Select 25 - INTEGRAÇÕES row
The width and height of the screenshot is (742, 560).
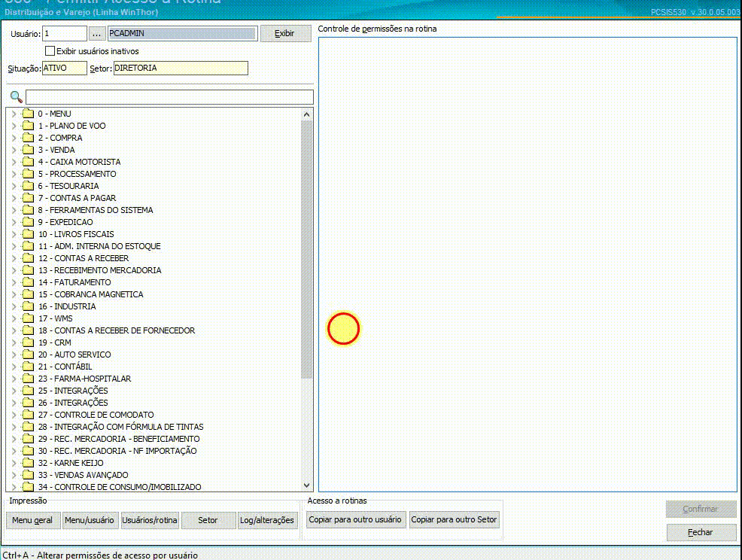(x=73, y=391)
